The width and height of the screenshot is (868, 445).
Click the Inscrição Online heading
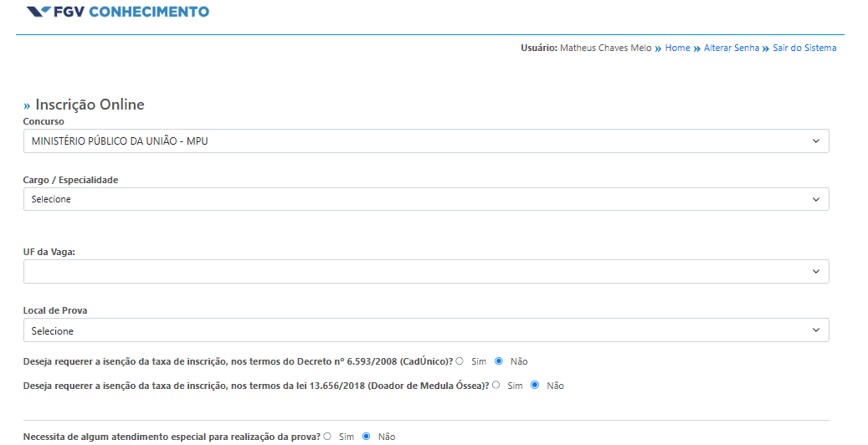tap(90, 105)
